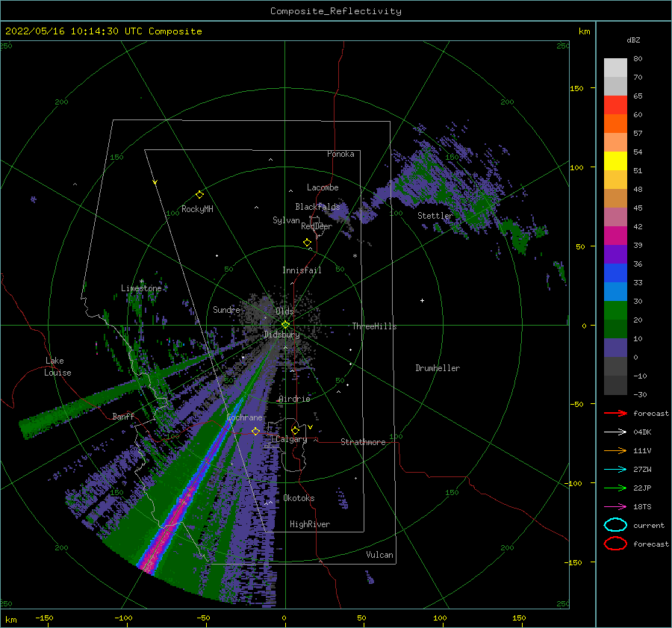
Task: Click the Okotoks town label
Action: tap(299, 498)
